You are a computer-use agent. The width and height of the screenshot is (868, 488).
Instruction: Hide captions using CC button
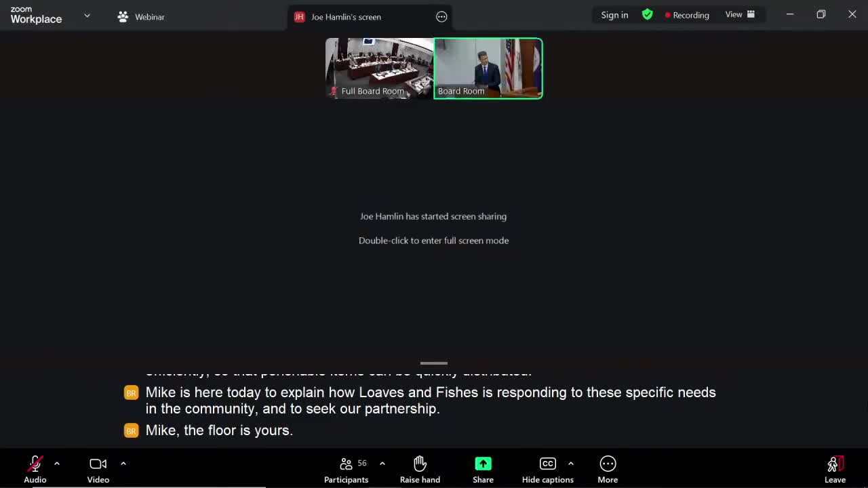coord(548,469)
